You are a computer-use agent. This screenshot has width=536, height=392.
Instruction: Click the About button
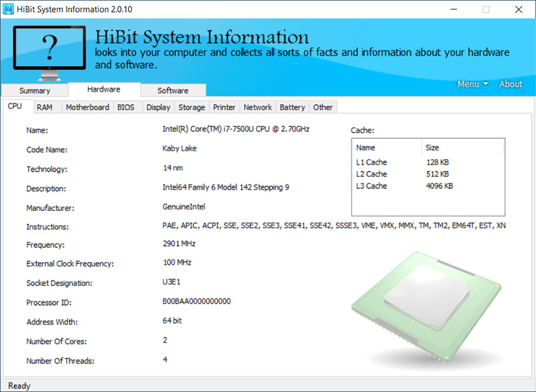510,84
